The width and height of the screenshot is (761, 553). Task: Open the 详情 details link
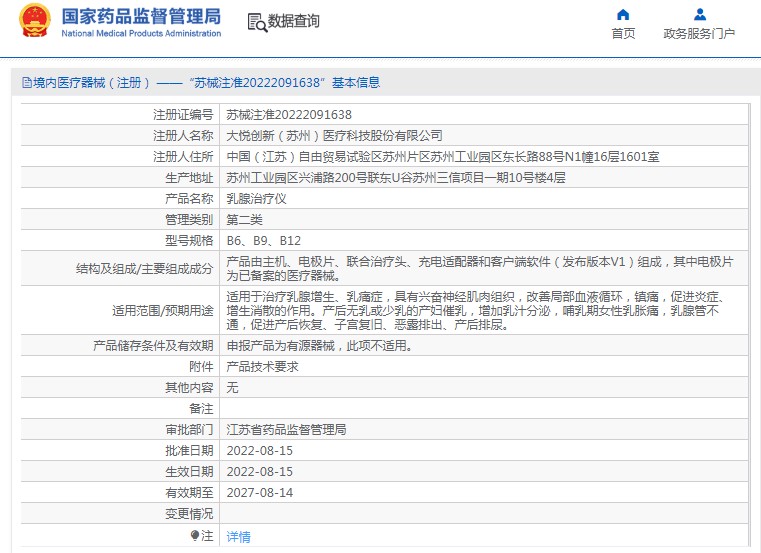[x=238, y=536]
